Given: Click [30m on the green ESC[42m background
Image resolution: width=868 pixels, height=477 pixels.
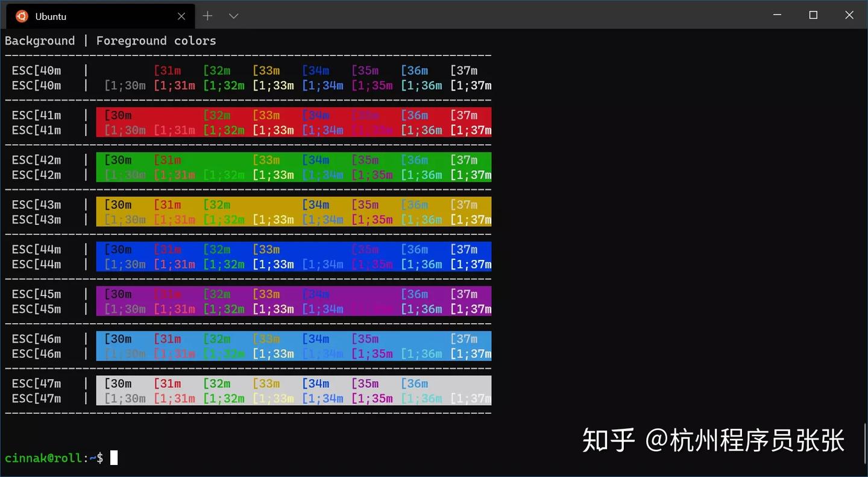Looking at the screenshot, I should point(118,160).
